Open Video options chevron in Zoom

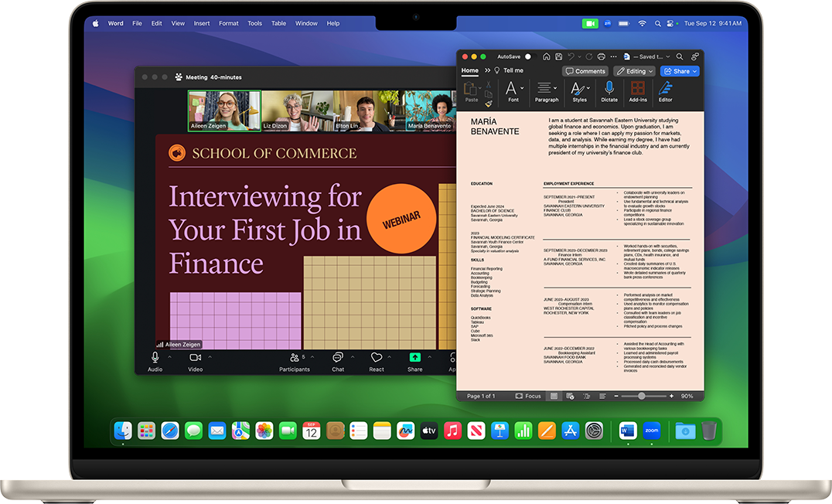click(210, 356)
